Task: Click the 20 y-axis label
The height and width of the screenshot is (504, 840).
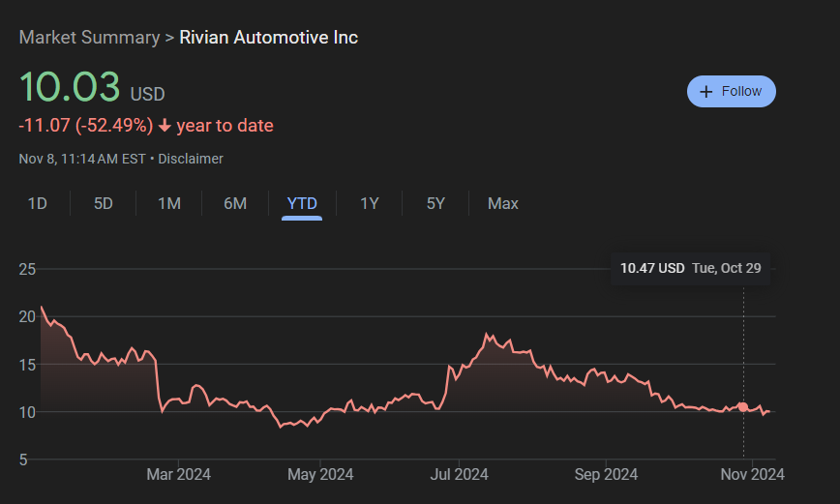Action: coord(27,317)
